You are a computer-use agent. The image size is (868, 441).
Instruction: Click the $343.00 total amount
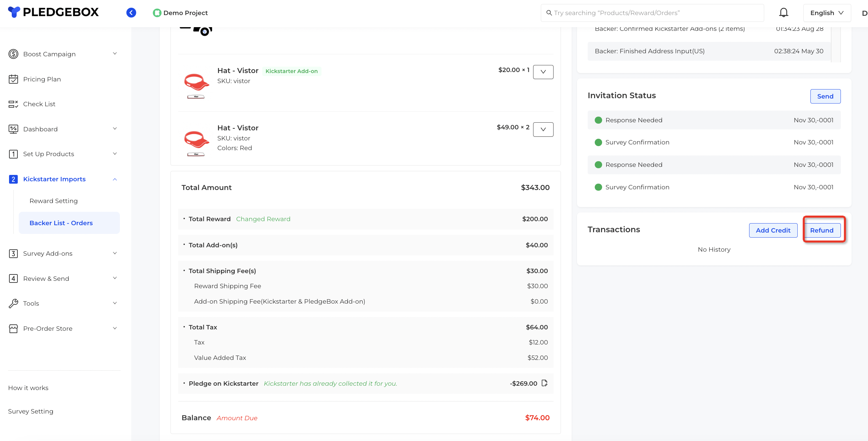pos(535,187)
